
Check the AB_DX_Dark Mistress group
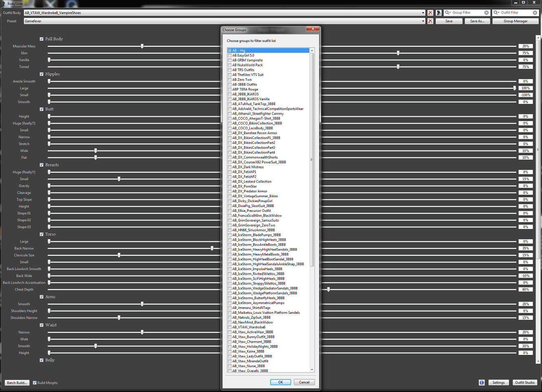(x=229, y=167)
